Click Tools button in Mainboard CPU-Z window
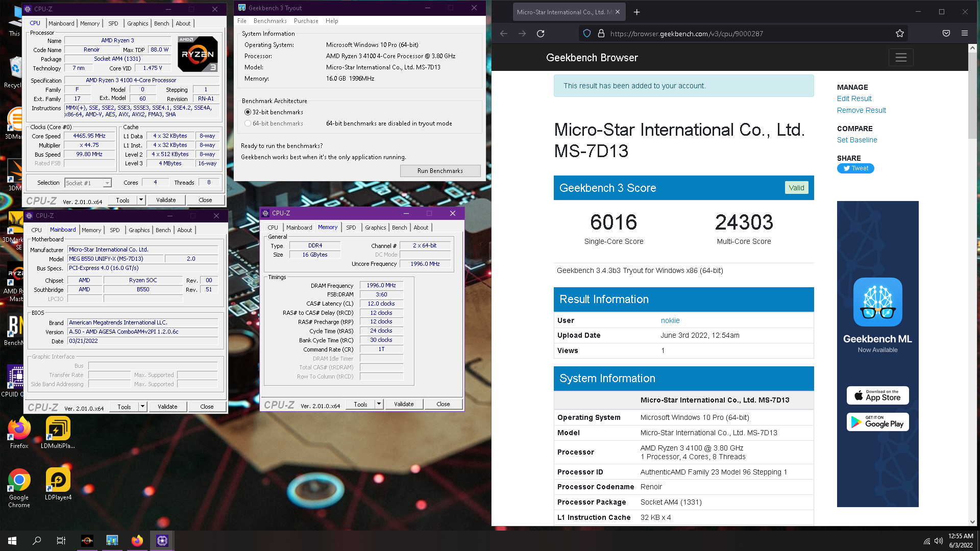980x551 pixels. coord(124,407)
